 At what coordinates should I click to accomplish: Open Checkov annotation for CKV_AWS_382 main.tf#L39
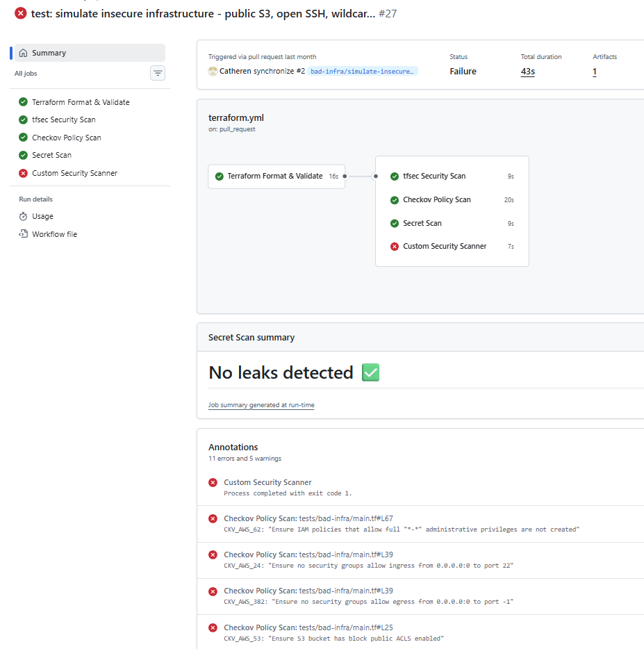(x=308, y=591)
